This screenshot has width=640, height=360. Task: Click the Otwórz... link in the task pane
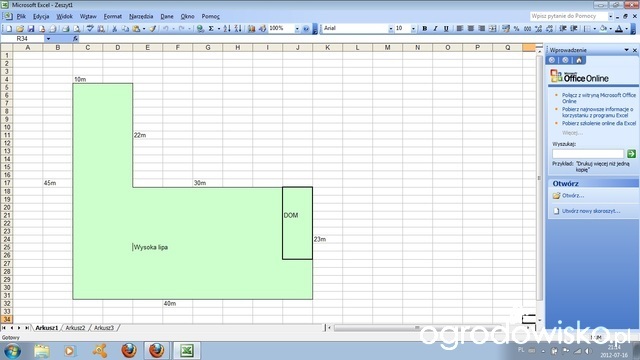click(573, 196)
